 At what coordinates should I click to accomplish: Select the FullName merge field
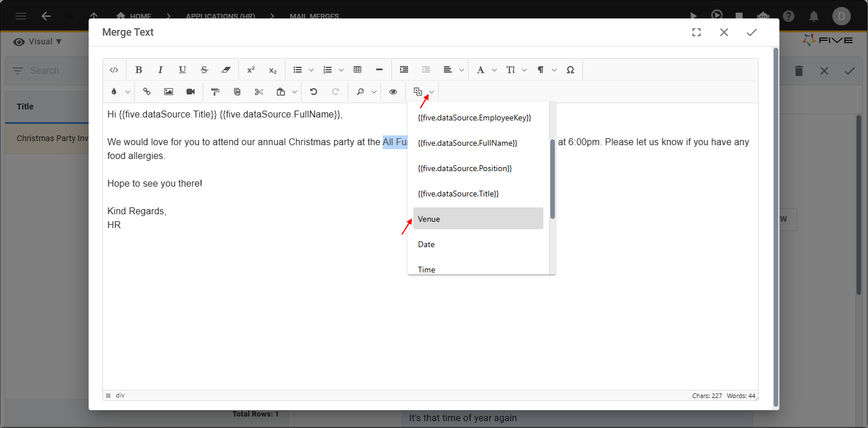(x=478, y=143)
